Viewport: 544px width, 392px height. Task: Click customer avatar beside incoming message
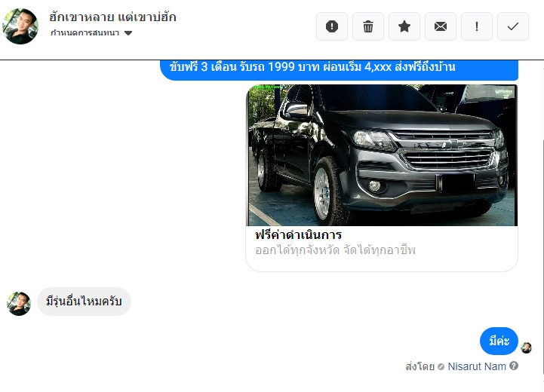pos(19,304)
